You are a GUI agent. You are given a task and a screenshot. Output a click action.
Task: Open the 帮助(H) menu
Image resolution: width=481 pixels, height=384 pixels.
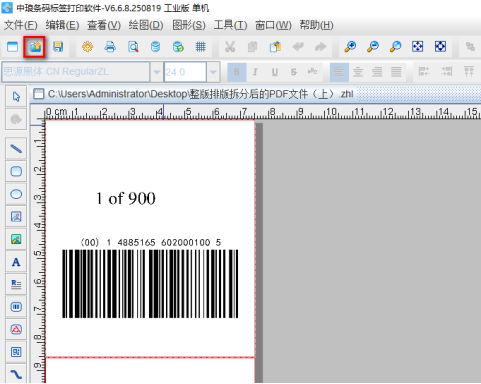tap(316, 25)
